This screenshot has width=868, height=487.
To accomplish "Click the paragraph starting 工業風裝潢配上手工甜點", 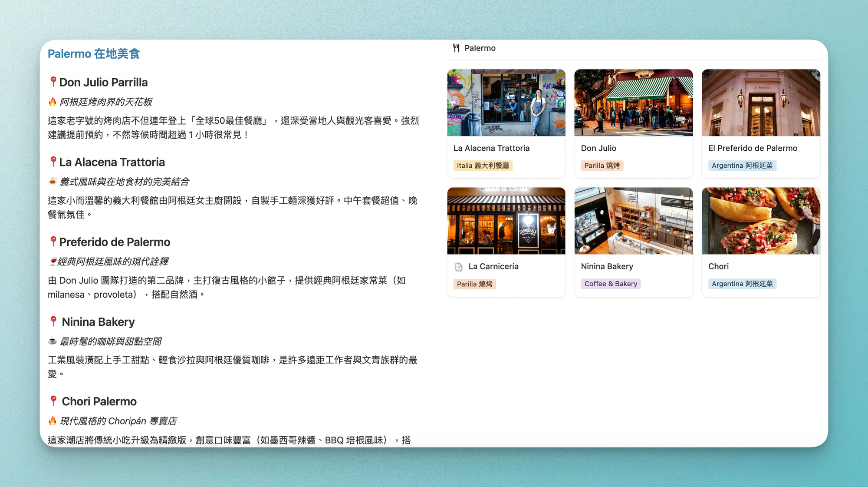I will [x=233, y=367].
